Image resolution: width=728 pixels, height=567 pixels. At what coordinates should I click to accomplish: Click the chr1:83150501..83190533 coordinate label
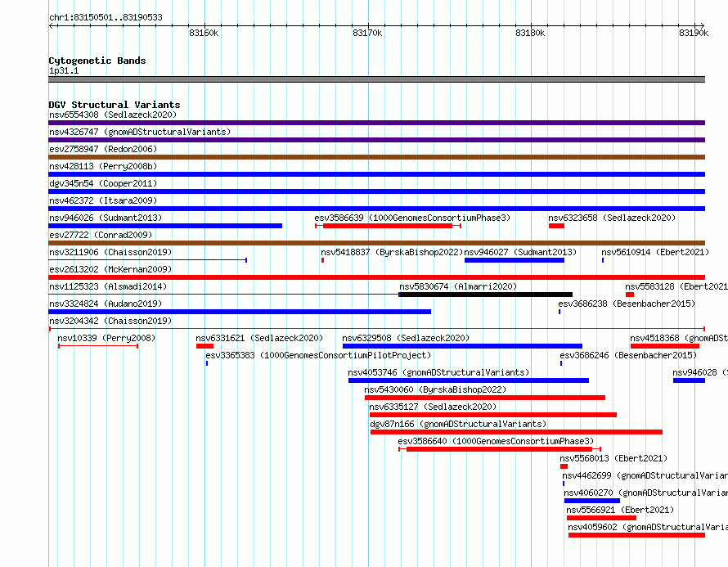pyautogui.click(x=106, y=17)
